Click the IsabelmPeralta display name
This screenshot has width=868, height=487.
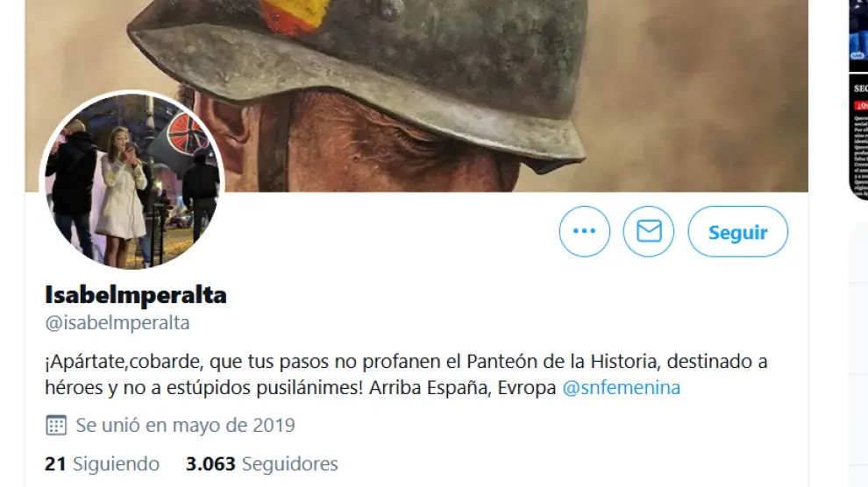coord(136,294)
